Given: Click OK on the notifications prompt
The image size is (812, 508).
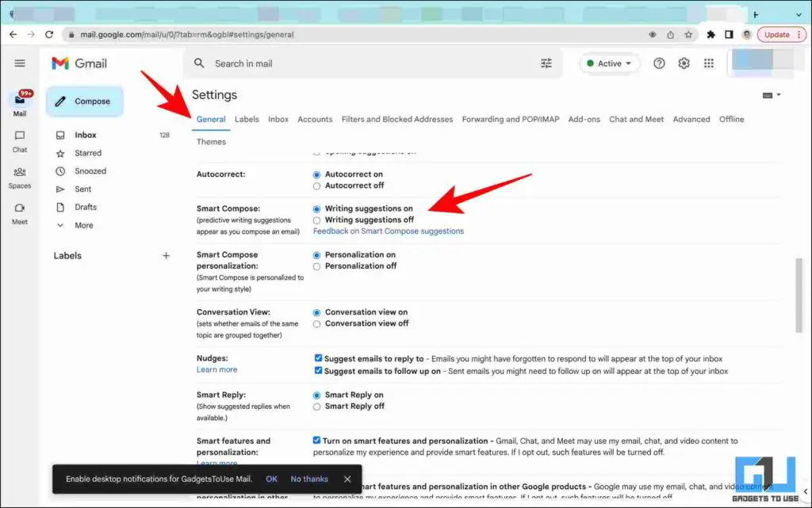Looking at the screenshot, I should [271, 479].
